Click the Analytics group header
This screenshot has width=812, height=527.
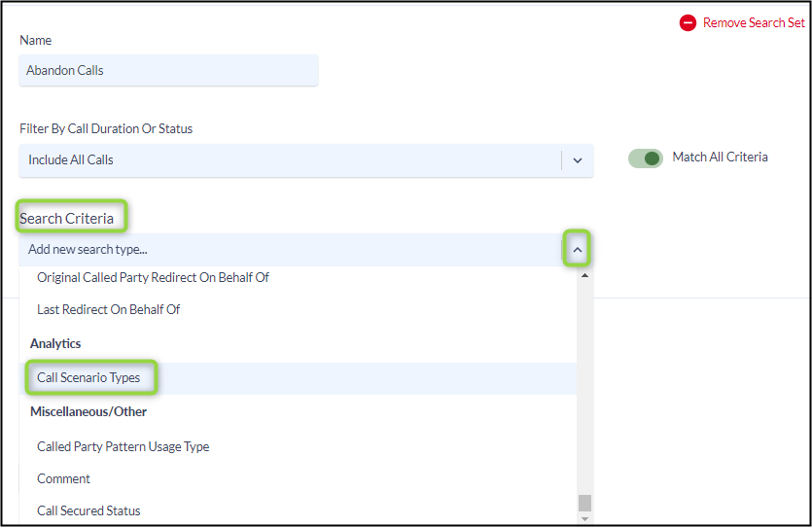55,344
